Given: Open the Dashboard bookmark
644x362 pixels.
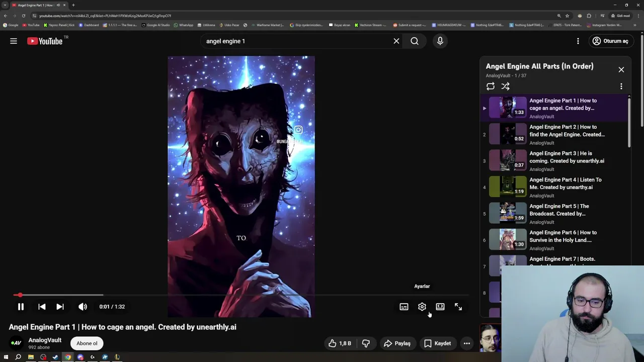Looking at the screenshot, I should coord(89,25).
